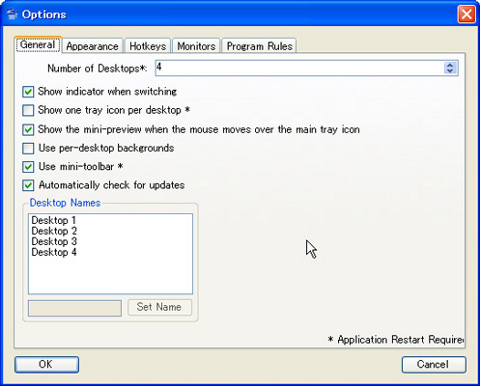The height and width of the screenshot is (386, 480).
Task: Click the Cancel button
Action: 434,364
